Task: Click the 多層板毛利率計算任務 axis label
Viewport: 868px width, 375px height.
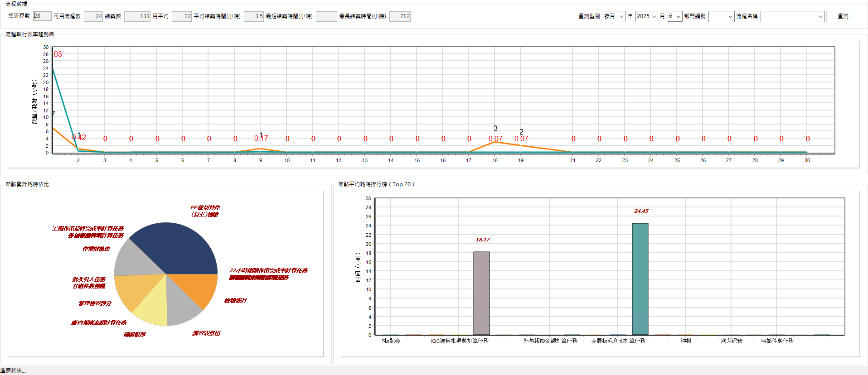Action: 618,341
